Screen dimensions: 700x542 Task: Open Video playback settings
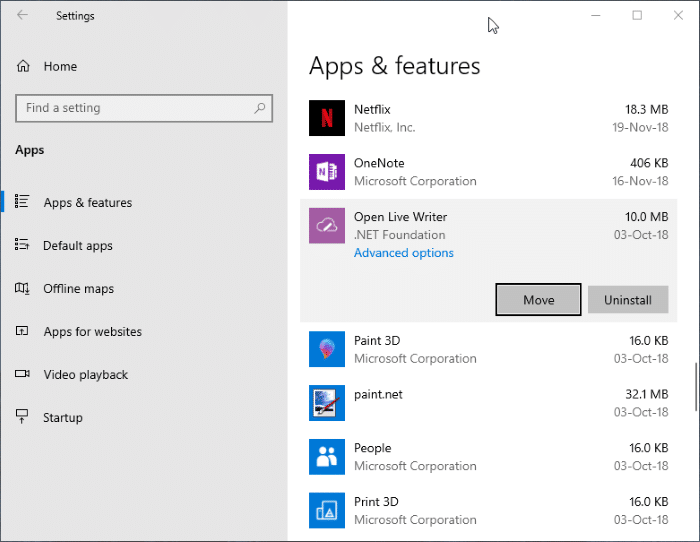pyautogui.click(x=85, y=375)
